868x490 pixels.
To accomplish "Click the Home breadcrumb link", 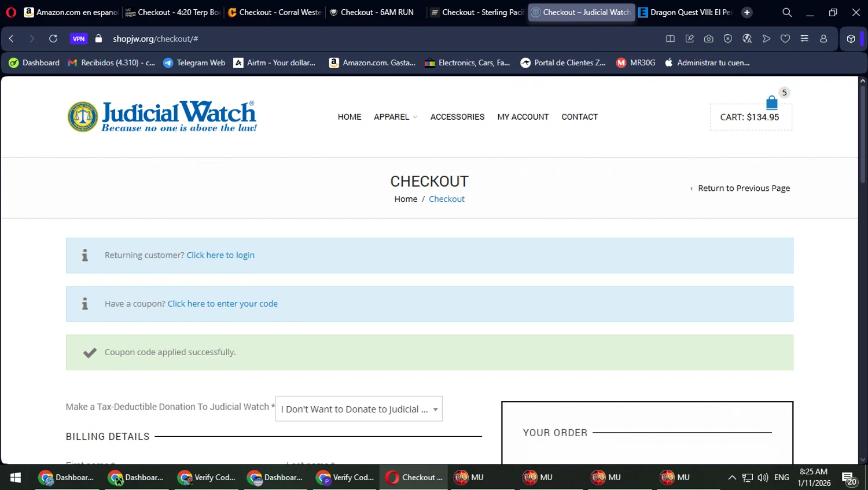I will click(x=406, y=199).
